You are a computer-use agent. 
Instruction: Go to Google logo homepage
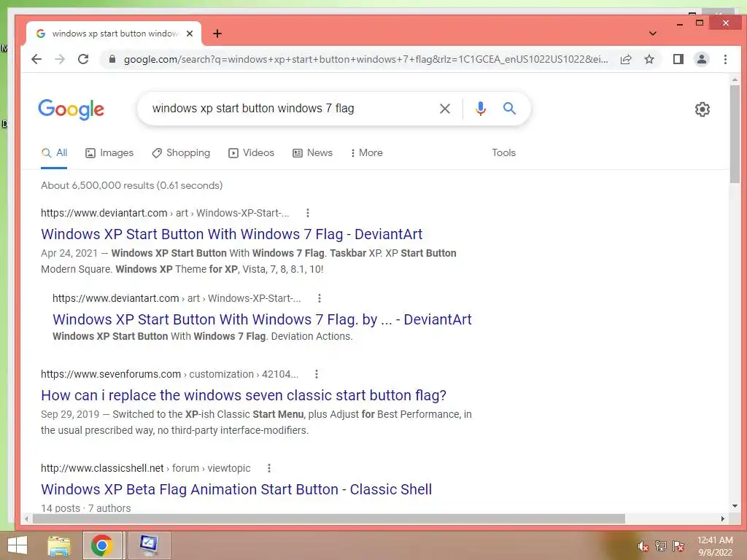(x=71, y=109)
